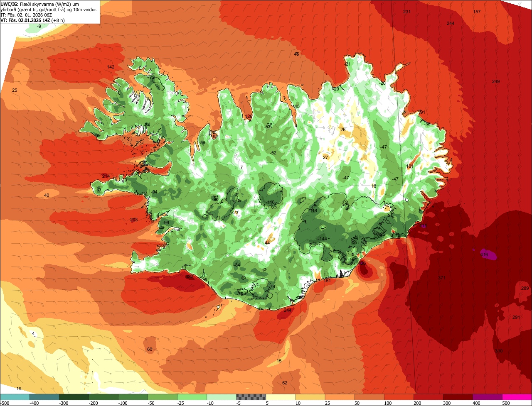
Task: Click the darkest green legend swatch between -300 and -200
Action: click(74, 397)
